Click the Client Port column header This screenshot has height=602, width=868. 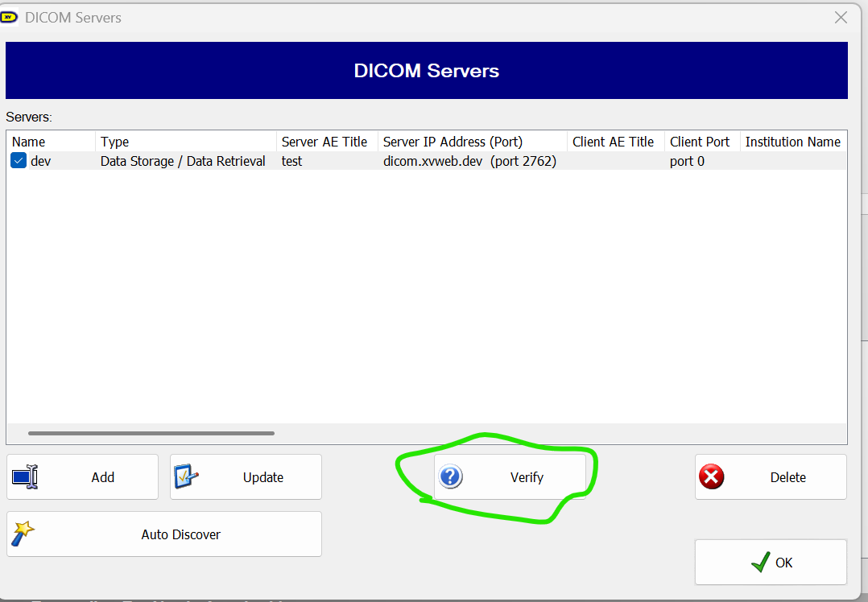tap(702, 142)
